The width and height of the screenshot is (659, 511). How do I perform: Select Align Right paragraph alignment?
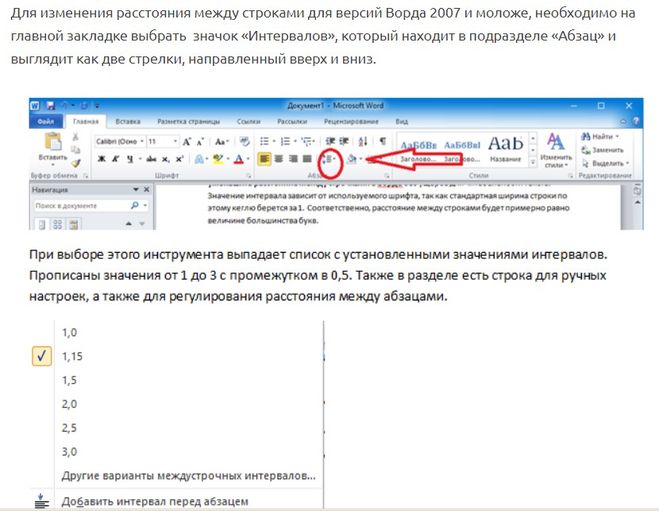click(x=293, y=159)
